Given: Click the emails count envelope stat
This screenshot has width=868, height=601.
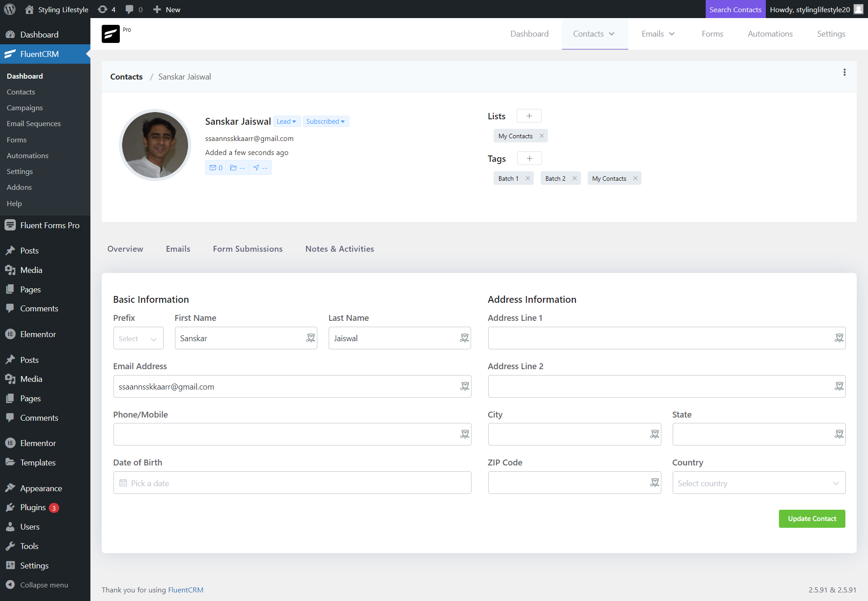Looking at the screenshot, I should 216,168.
